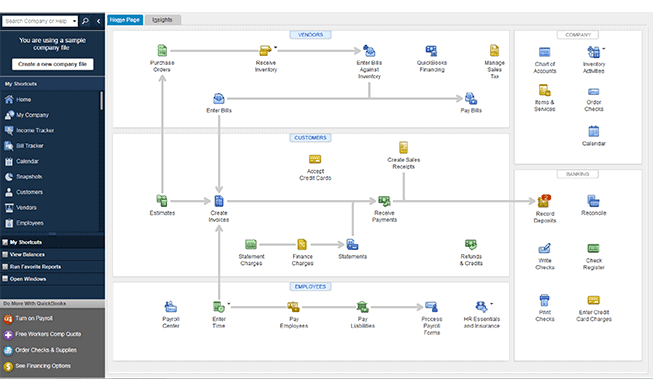Open HR Essentials and Insurance
Image resolution: width=653 pixels, height=391 pixels.
[481, 307]
